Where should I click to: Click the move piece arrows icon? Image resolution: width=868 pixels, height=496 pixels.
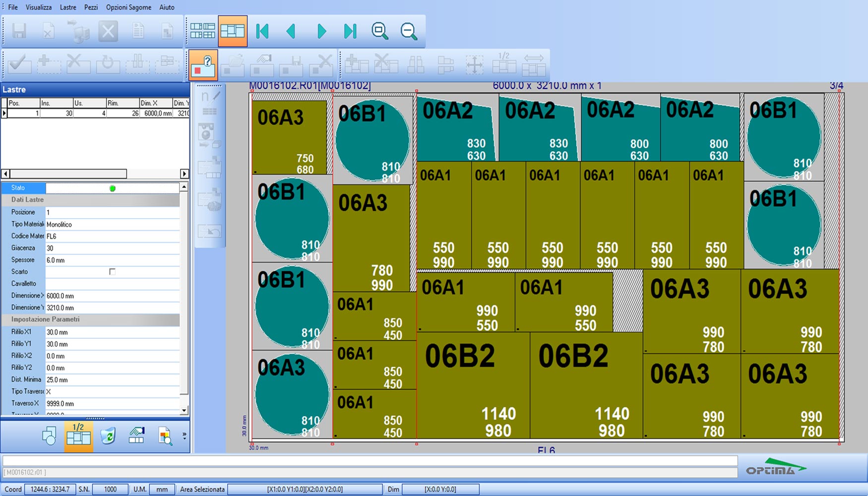[475, 65]
